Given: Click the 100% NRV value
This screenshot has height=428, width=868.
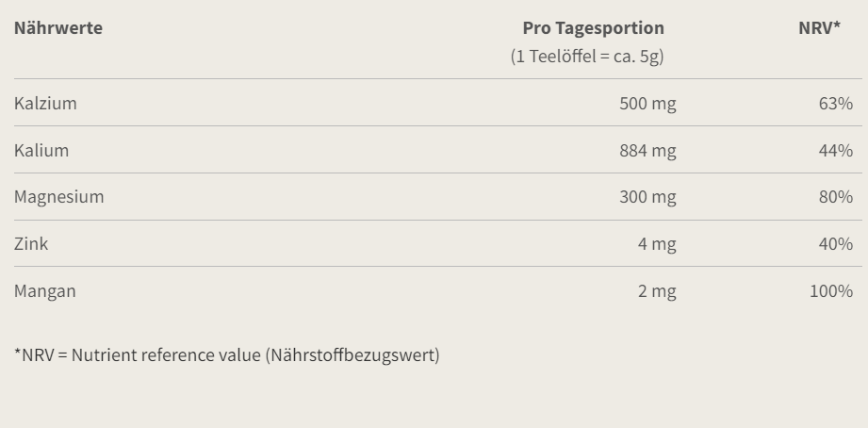Looking at the screenshot, I should (x=831, y=291).
